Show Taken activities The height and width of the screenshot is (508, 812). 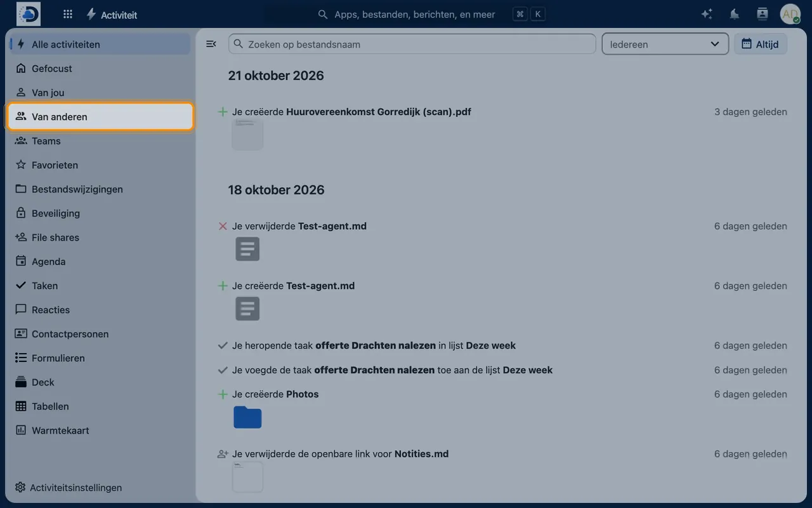[x=99, y=286]
